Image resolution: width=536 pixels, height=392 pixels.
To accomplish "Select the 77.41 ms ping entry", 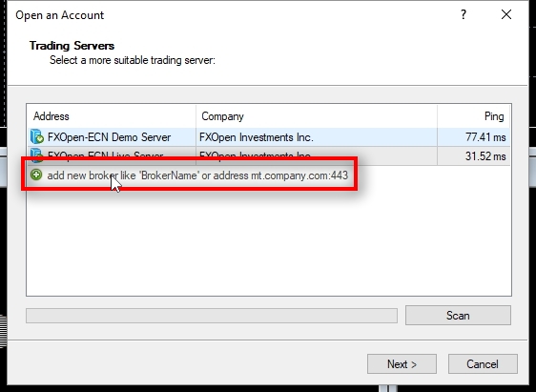I will point(485,137).
